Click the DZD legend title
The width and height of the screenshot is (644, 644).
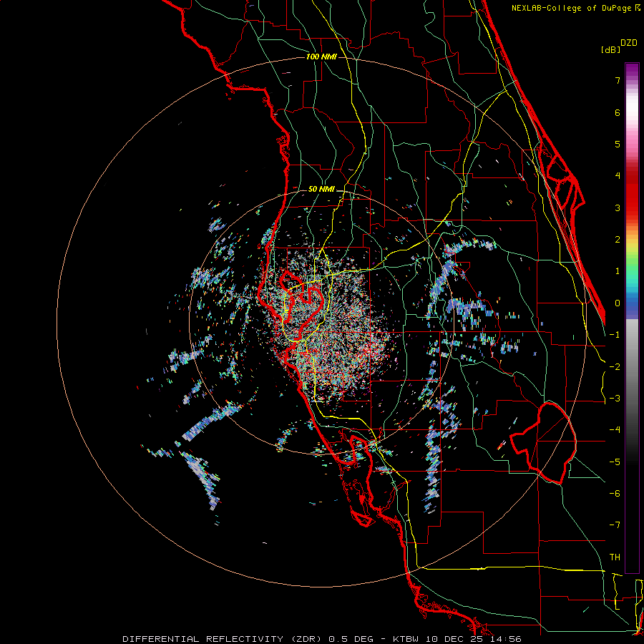pos(629,43)
